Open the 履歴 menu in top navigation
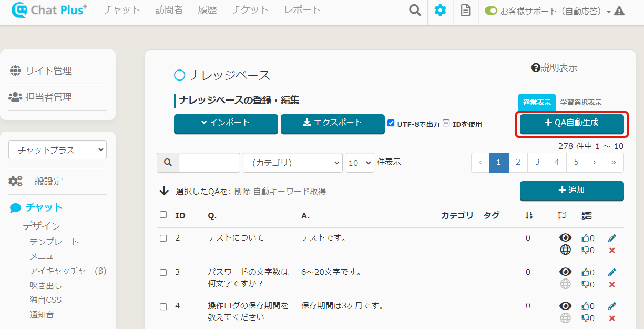644x329 pixels. (207, 10)
